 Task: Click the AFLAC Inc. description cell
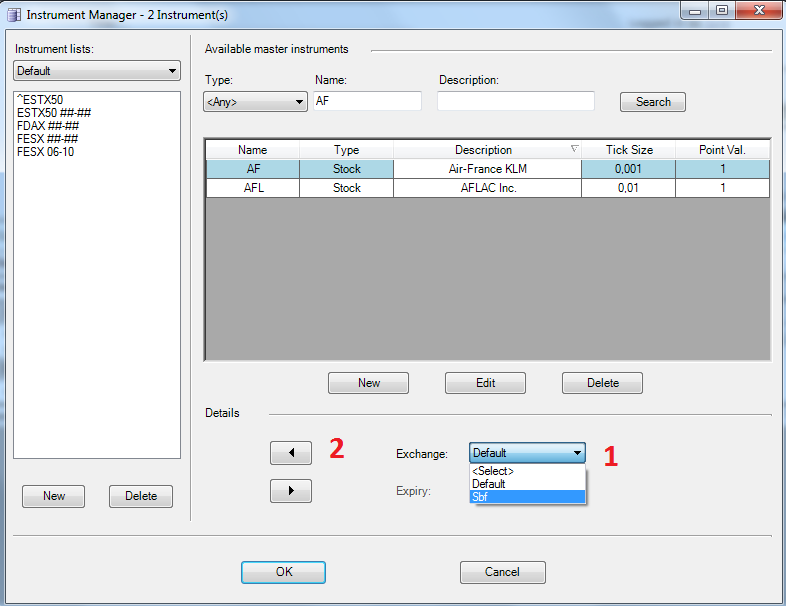[487, 188]
